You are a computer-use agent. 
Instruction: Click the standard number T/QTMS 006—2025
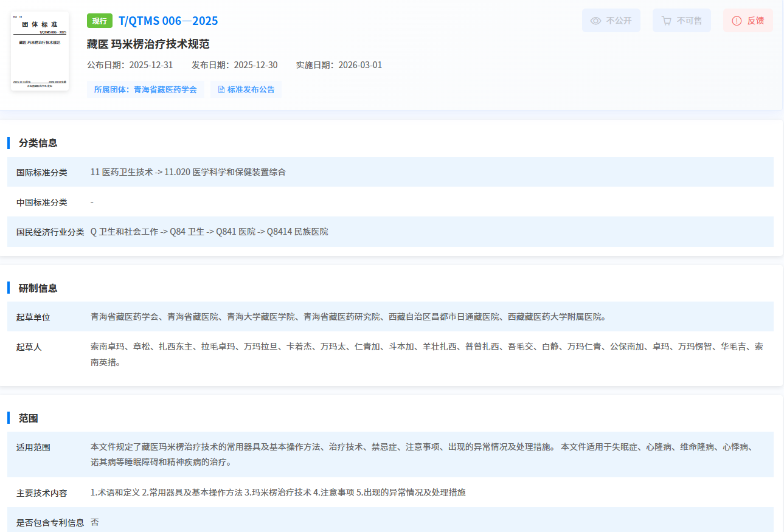click(x=168, y=21)
